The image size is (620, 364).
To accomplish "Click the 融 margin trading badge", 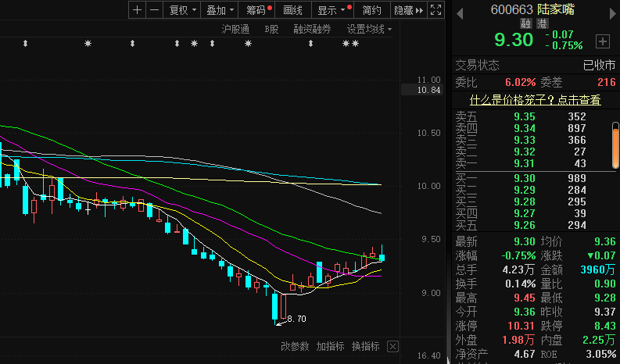I will [526, 24].
